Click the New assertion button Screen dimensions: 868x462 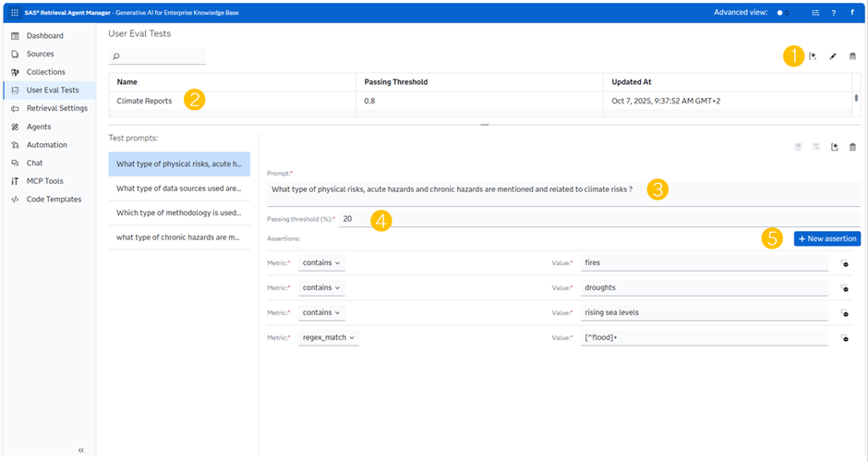826,238
